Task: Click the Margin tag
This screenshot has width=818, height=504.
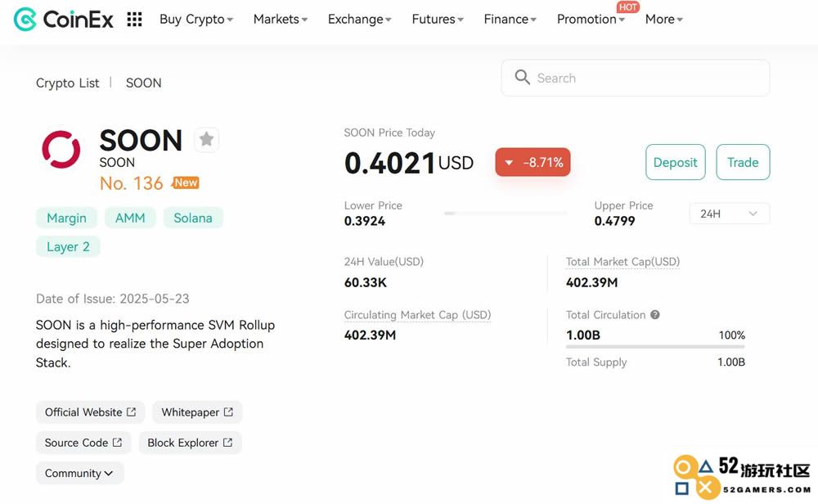Action: click(x=67, y=218)
